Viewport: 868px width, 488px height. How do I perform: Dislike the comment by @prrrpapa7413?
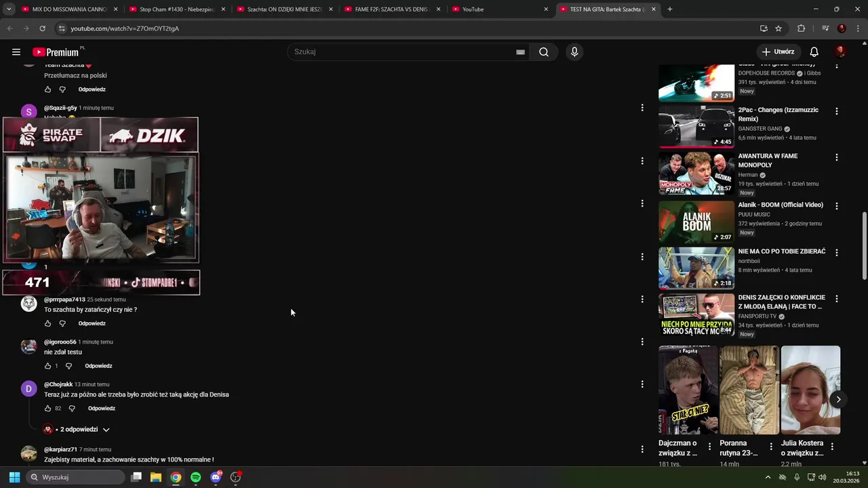62,323
